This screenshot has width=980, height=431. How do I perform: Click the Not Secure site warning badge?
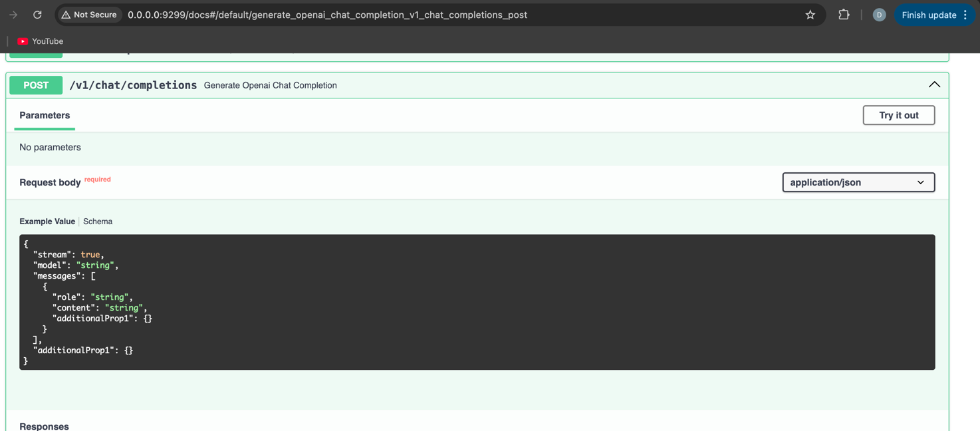89,15
